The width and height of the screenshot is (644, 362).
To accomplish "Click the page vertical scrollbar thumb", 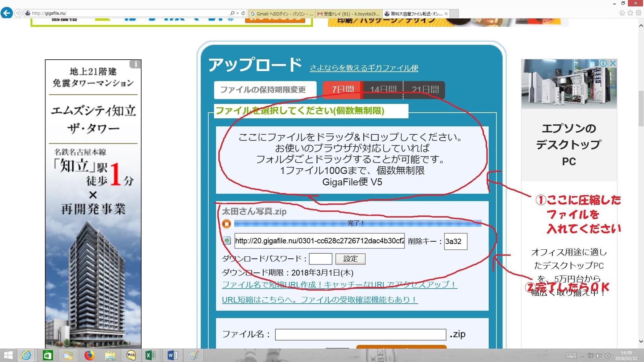I will coord(641,108).
